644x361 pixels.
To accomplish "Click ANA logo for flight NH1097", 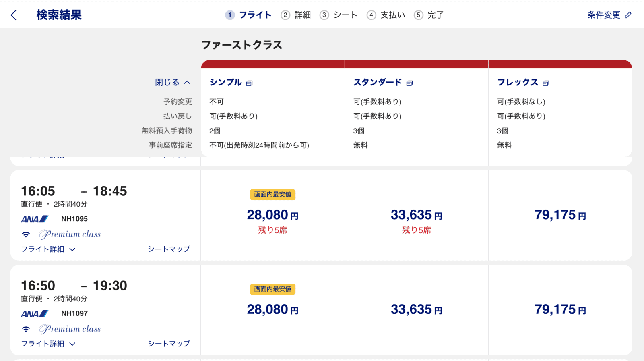I will (x=35, y=314).
